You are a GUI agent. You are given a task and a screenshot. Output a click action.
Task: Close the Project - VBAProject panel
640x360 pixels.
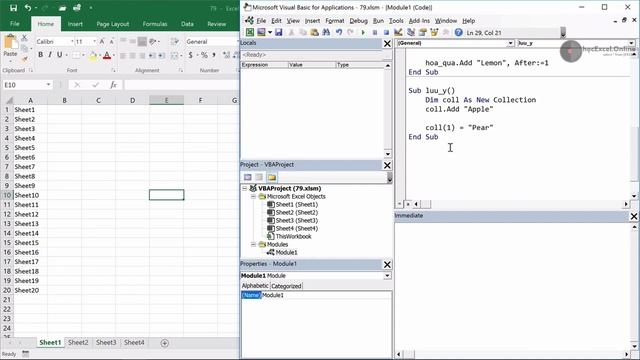tap(387, 165)
